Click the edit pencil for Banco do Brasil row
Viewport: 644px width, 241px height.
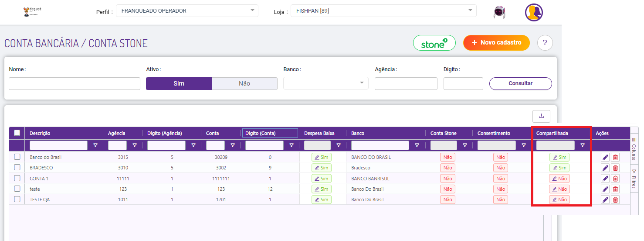(605, 157)
